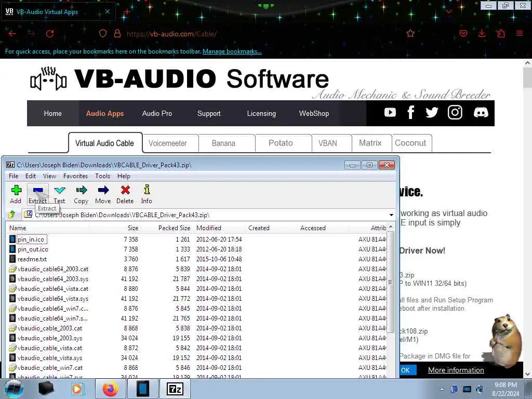Image resolution: width=532 pixels, height=399 pixels.
Task: Sort the file list by Name column
Action: pyautogui.click(x=47, y=228)
